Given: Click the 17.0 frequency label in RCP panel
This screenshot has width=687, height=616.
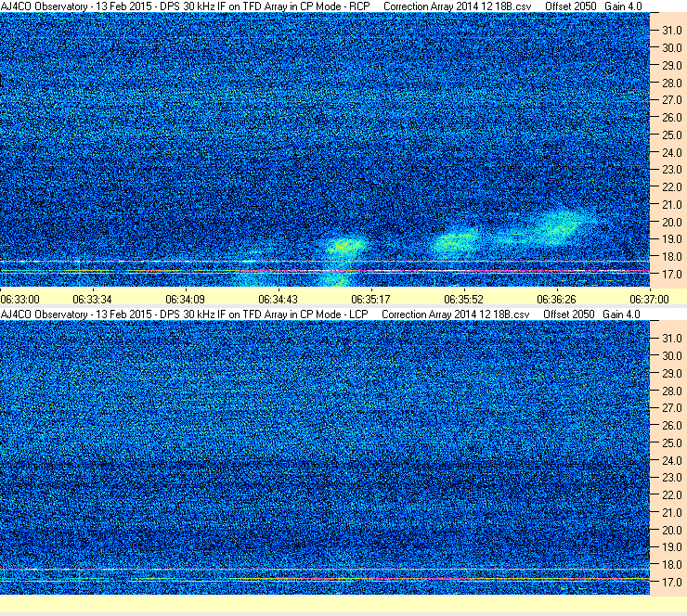Looking at the screenshot, I should coord(671,275).
